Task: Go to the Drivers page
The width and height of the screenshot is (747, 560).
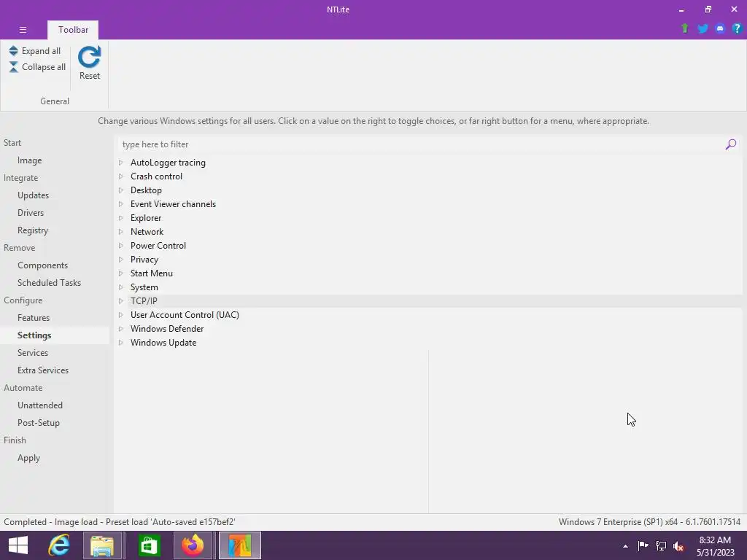Action: [x=31, y=213]
